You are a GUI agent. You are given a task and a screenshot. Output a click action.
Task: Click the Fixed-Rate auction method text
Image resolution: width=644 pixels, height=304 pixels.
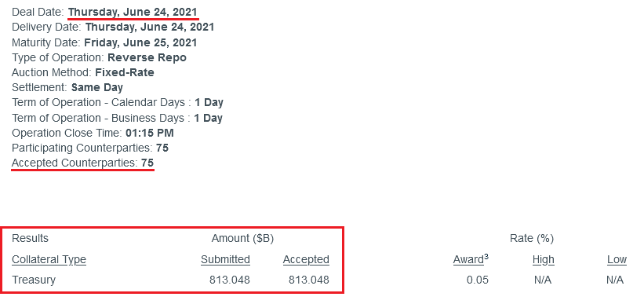point(125,73)
